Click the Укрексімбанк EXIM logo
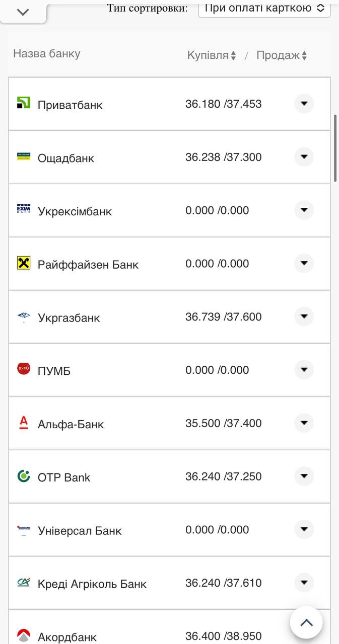This screenshot has width=339, height=644. (x=24, y=209)
